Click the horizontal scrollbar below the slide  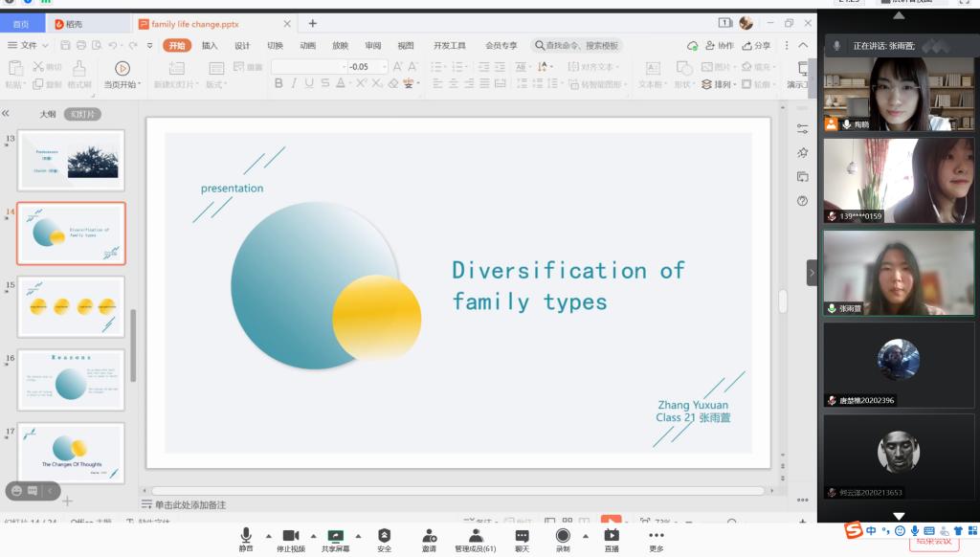point(457,491)
